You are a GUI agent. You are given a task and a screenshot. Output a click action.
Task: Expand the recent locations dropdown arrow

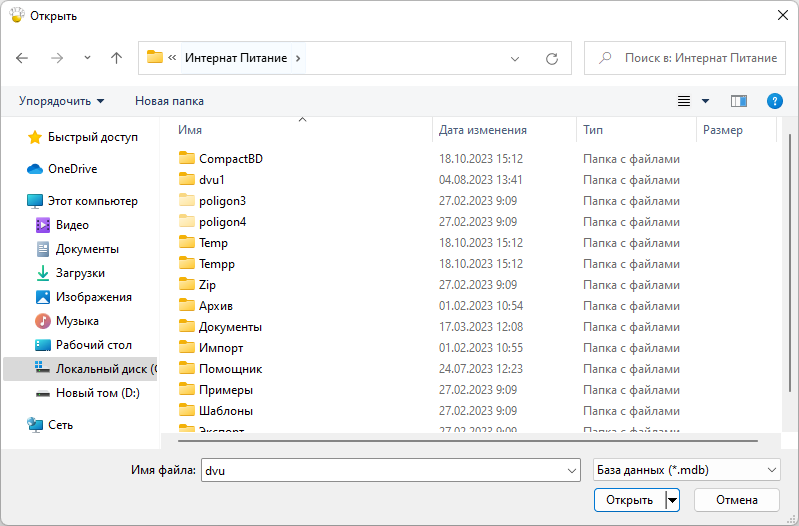tap(86, 58)
